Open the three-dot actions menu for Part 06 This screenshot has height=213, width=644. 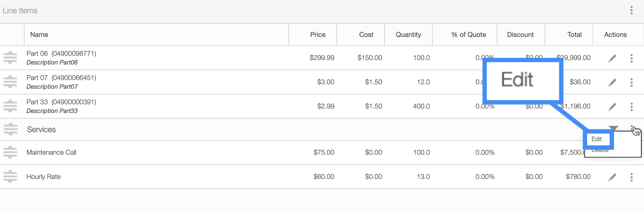point(632,58)
